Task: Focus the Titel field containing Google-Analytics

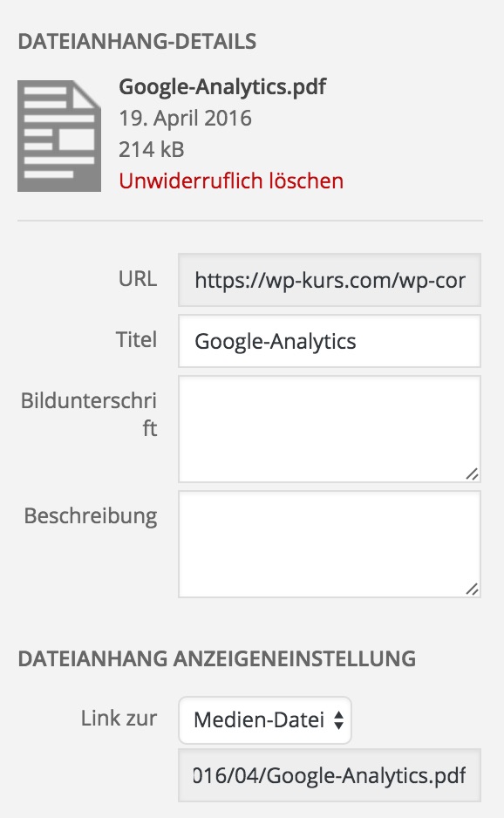Action: point(330,341)
